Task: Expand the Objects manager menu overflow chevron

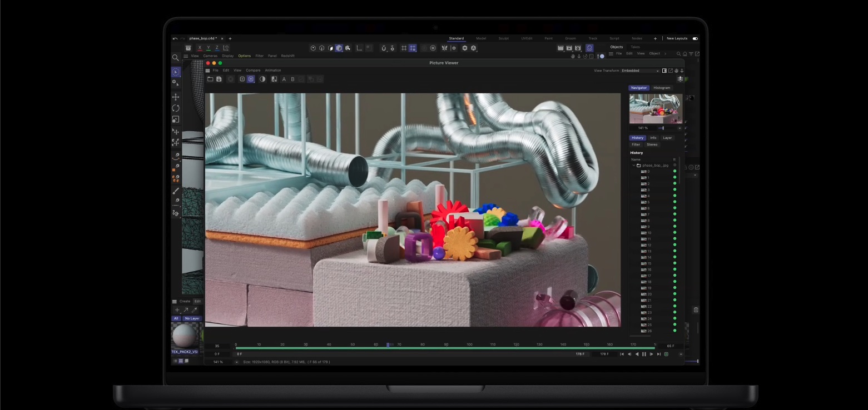Action: coord(665,54)
